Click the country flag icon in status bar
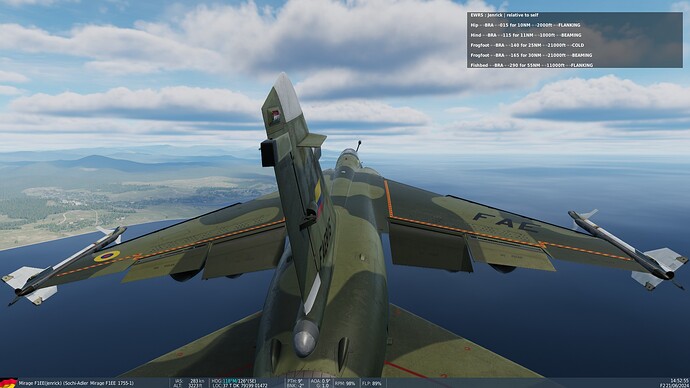Screen dimensions: 690x388 8,383
